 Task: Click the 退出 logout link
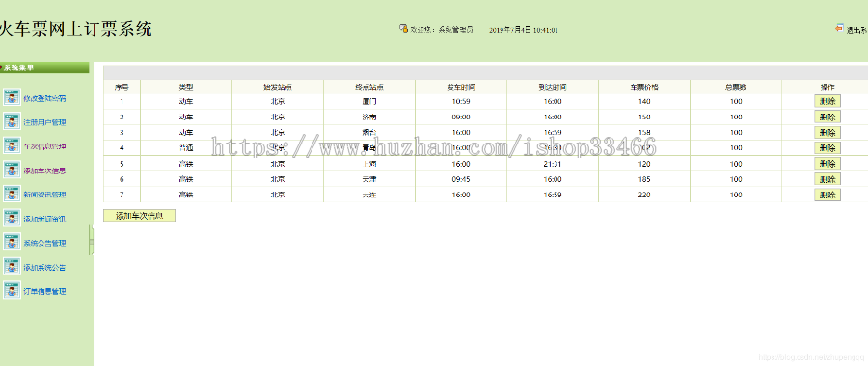point(856,31)
